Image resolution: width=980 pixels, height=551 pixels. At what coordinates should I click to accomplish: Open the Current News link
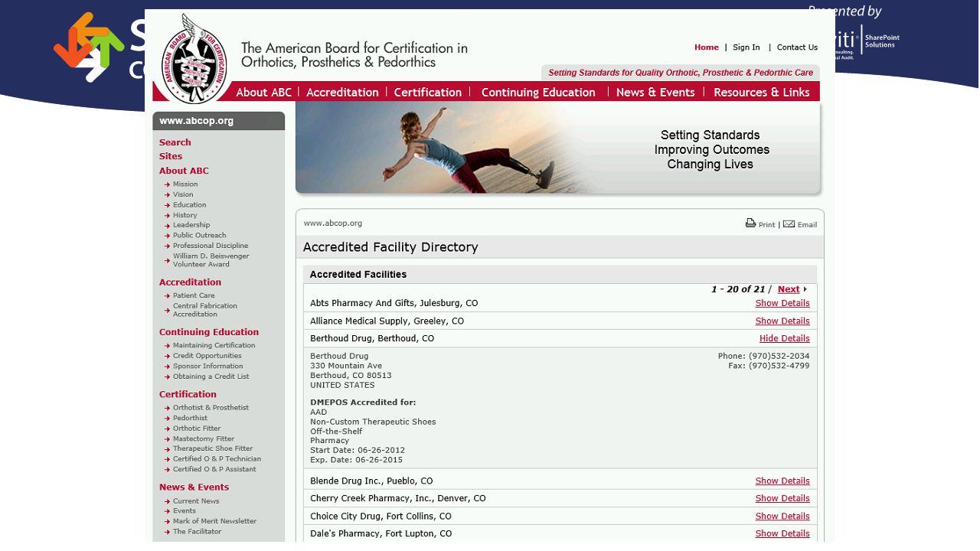(196, 501)
